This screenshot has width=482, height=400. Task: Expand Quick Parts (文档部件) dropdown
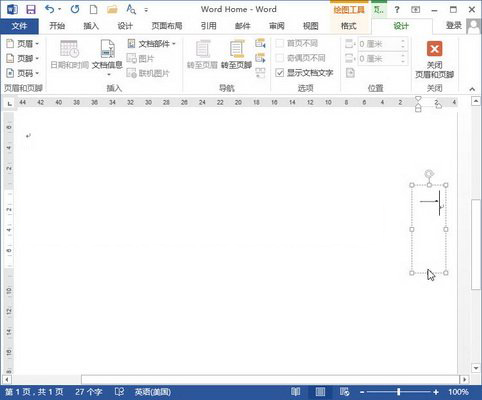[x=151, y=44]
